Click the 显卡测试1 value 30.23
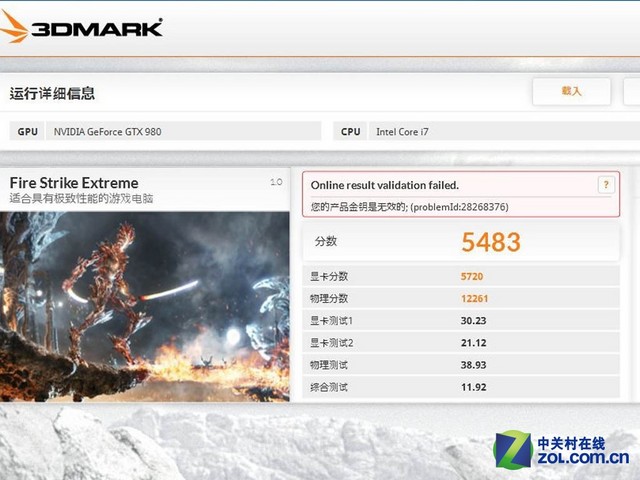 pyautogui.click(x=473, y=321)
